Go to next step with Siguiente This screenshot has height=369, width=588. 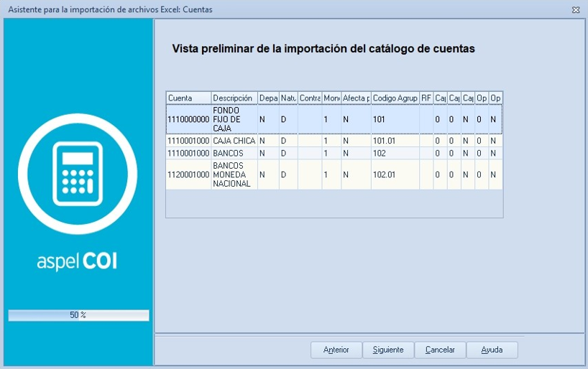[x=388, y=350]
